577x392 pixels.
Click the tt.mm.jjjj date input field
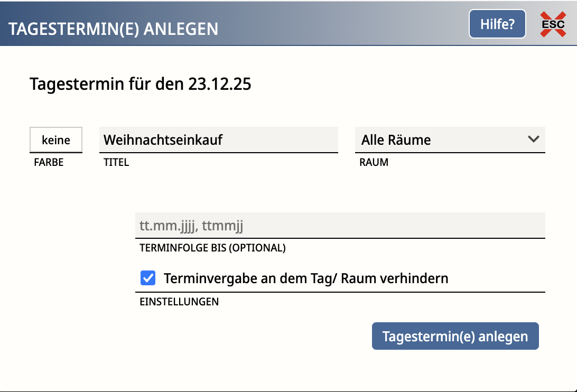[340, 226]
